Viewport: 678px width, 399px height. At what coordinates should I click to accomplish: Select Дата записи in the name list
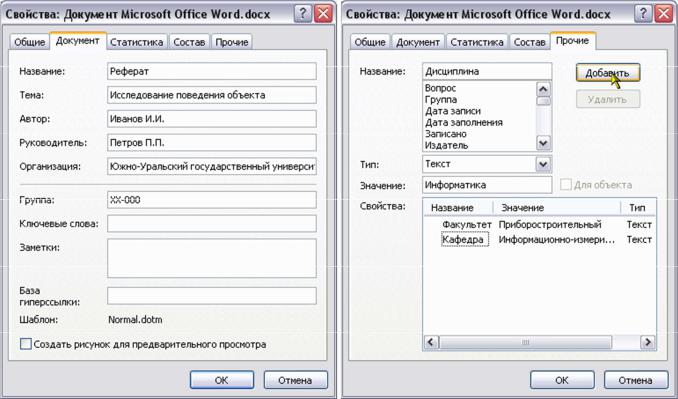[453, 111]
